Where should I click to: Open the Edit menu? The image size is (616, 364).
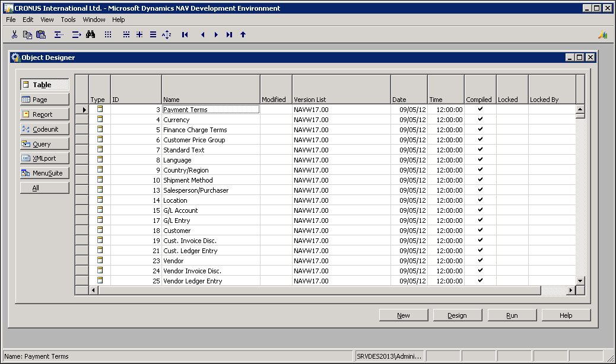coord(28,20)
